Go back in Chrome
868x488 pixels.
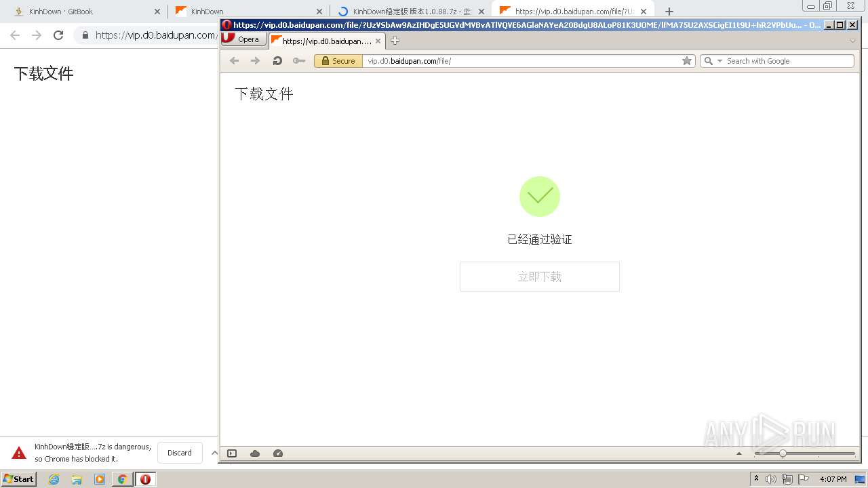15,35
